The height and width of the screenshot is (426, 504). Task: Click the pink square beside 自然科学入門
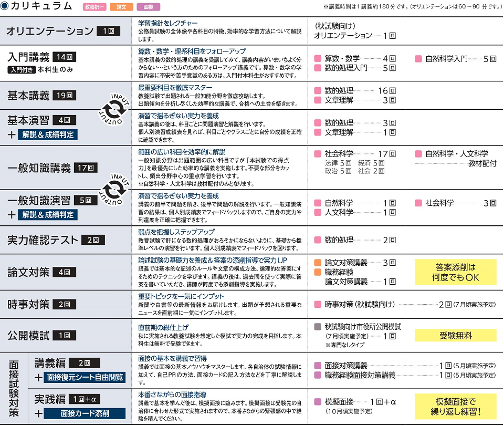418,59
